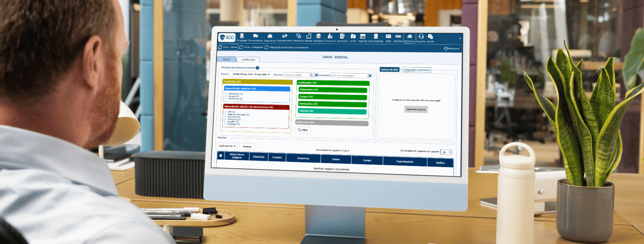
Task: Click the Aguardando cadastro (0) header
Action: [x=257, y=88]
